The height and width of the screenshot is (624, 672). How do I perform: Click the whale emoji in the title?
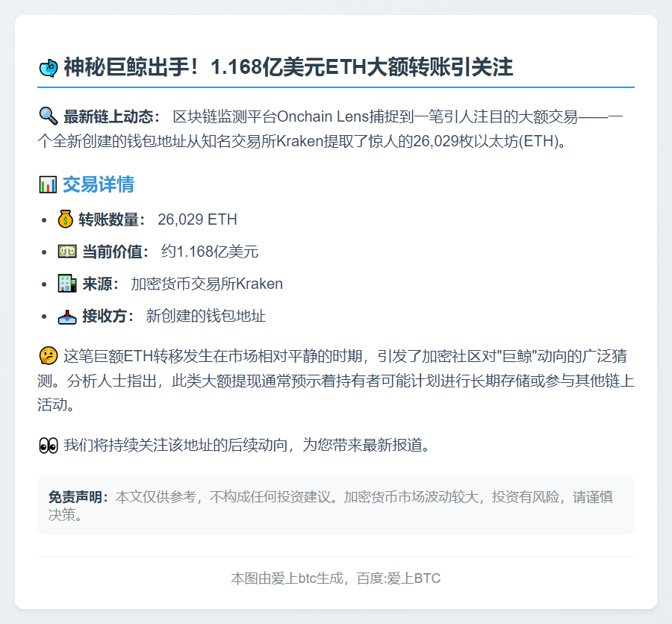pos(48,66)
